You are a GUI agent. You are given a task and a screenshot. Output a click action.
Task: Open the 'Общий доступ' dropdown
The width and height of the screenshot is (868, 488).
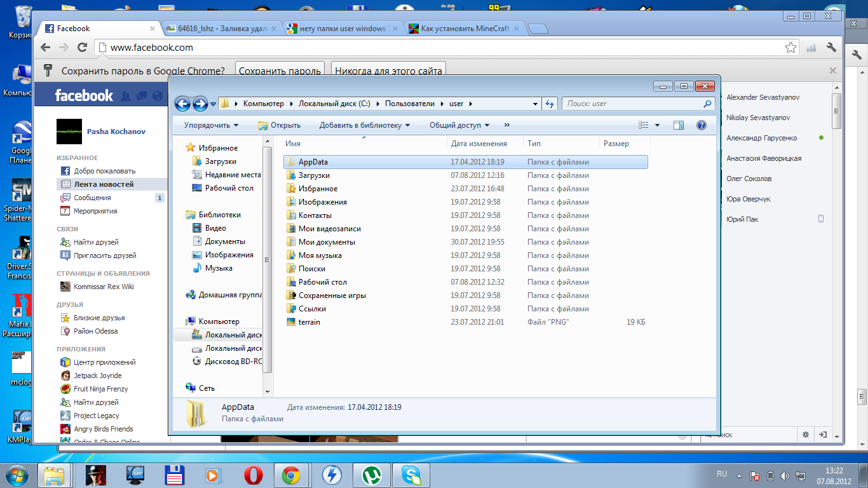pos(459,125)
